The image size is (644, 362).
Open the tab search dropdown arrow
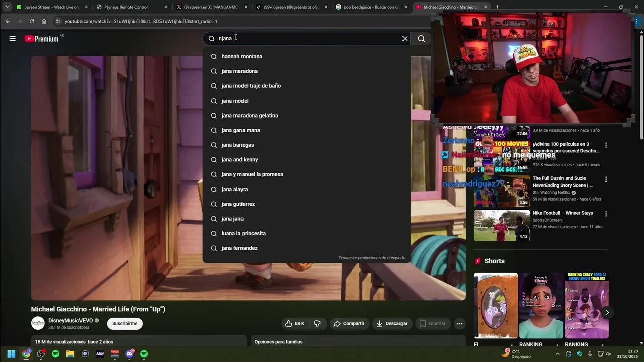(x=7, y=7)
